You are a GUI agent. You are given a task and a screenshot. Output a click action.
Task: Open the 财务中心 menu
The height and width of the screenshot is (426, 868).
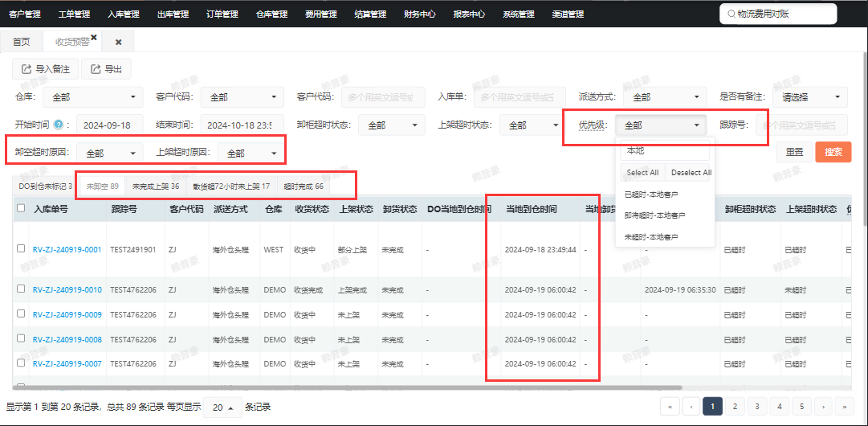tap(420, 14)
